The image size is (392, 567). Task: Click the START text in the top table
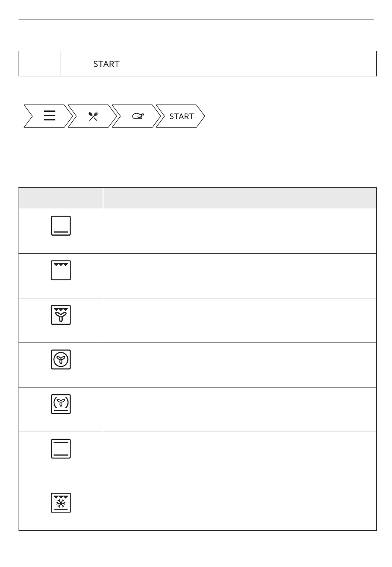106,64
